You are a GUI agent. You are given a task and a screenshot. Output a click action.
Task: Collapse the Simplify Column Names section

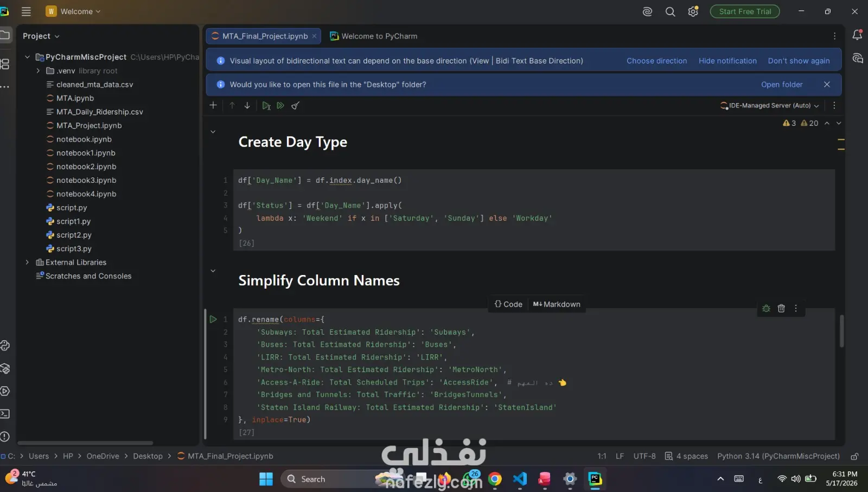click(213, 271)
